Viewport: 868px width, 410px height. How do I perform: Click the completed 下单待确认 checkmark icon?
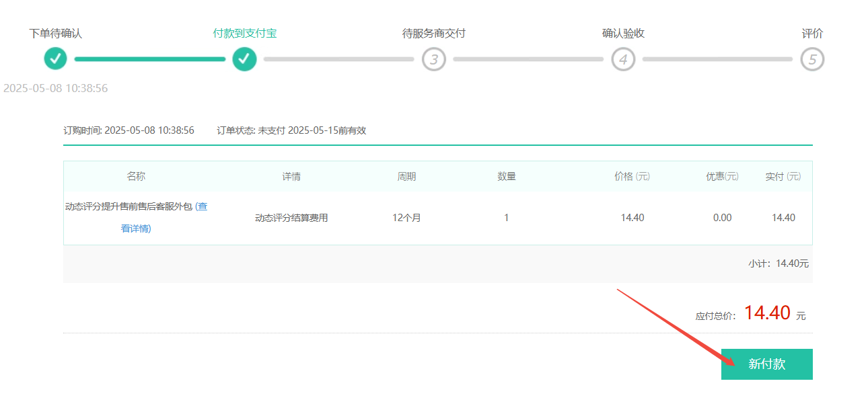click(x=56, y=59)
